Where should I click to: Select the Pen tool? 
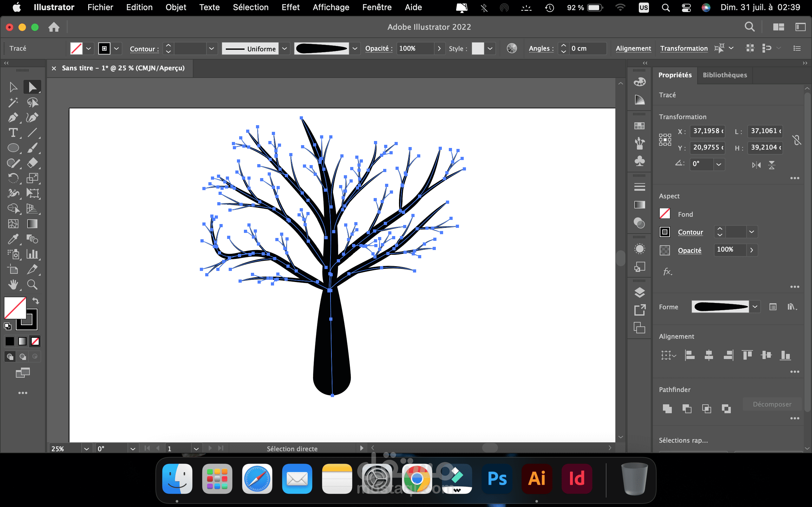(13, 118)
